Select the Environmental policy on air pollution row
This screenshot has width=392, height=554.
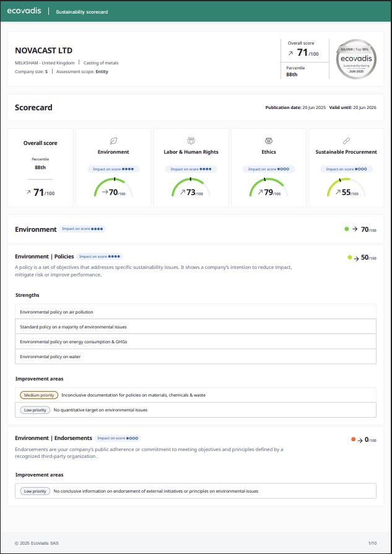195,312
